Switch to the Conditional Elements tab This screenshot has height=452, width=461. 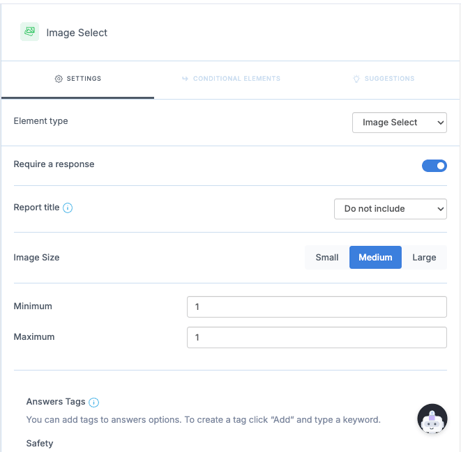[231, 79]
